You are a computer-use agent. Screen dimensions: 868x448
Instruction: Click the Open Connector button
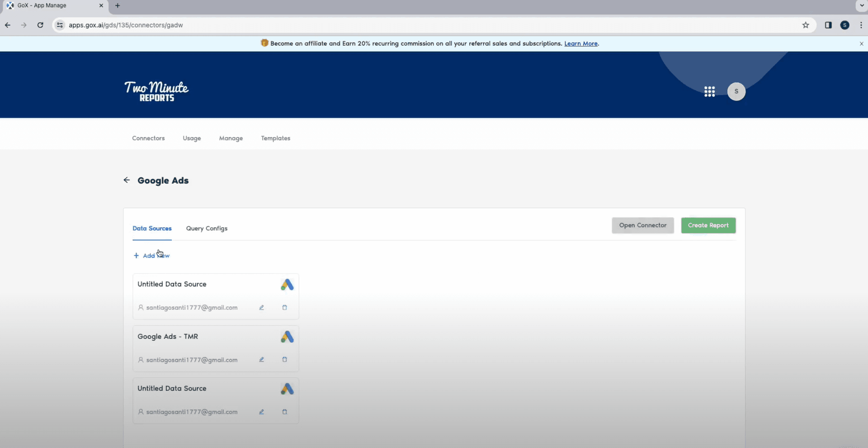(643, 225)
